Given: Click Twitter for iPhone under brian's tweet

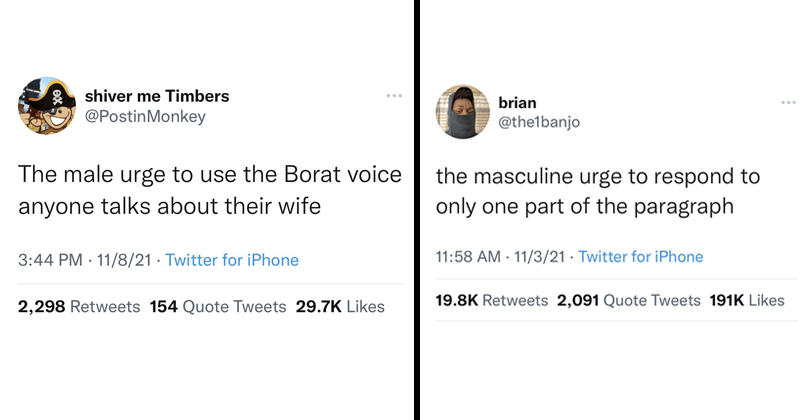Looking at the screenshot, I should (640, 257).
